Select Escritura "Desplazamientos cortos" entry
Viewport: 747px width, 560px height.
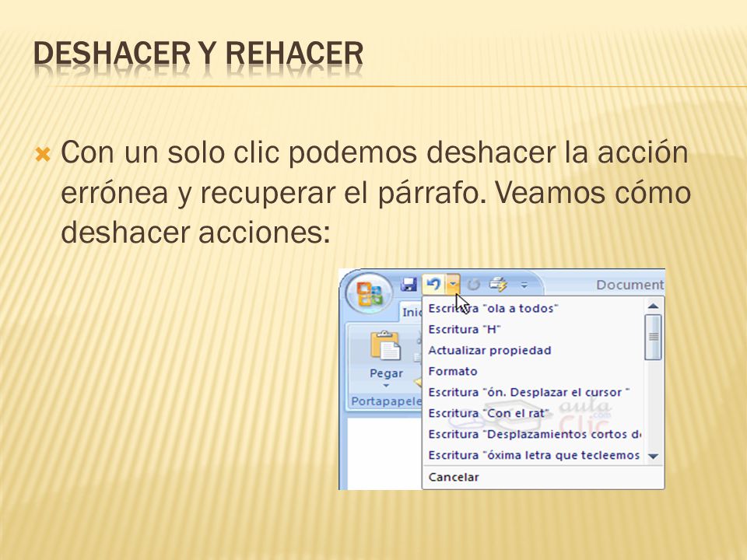coord(534,434)
